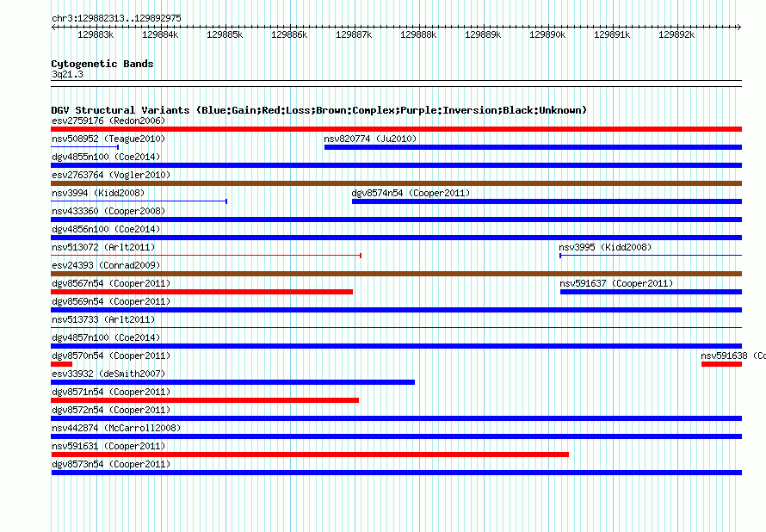
Task: Select the thin blue nsv508952 variant line
Action: pyautogui.click(x=85, y=147)
